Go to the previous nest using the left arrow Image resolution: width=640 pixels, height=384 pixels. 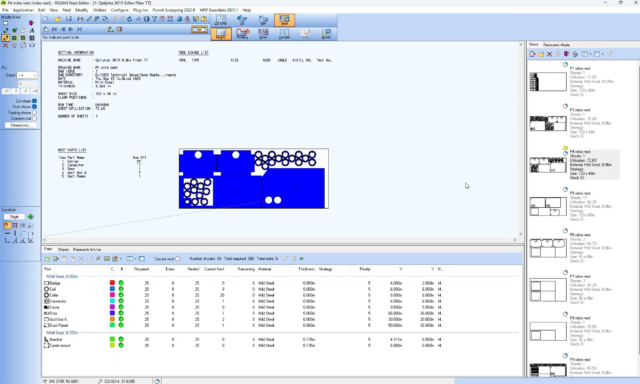click(63, 29)
